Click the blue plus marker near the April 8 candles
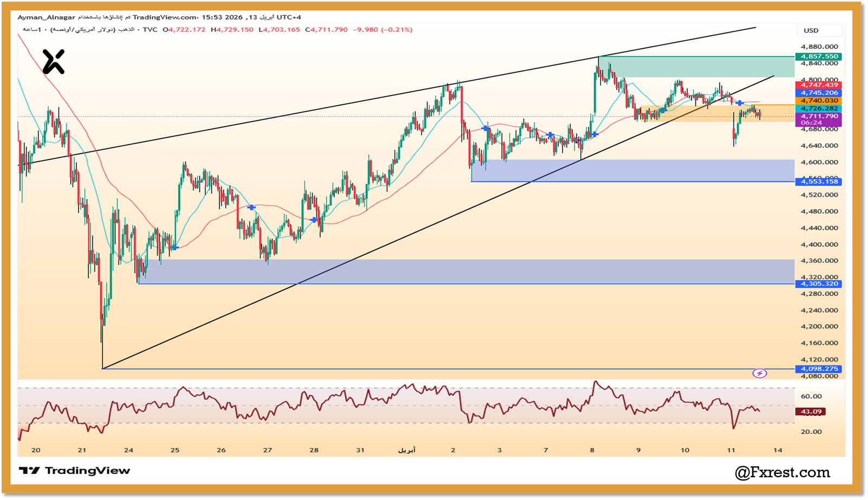Screen dimensions: 868x500 point(595,133)
